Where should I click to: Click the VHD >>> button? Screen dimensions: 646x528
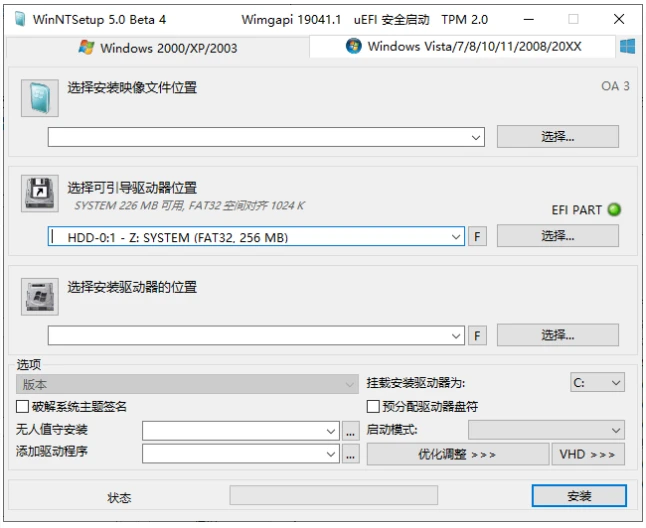click(x=587, y=454)
